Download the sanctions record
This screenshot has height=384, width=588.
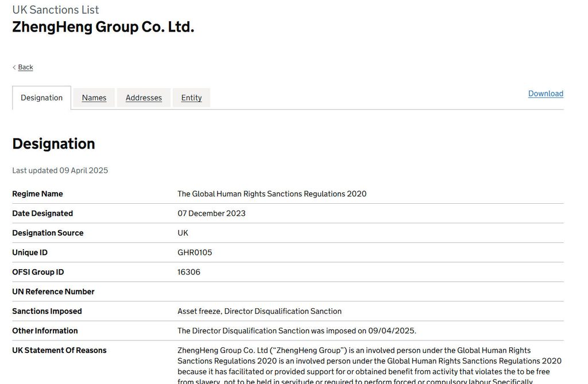click(x=546, y=94)
